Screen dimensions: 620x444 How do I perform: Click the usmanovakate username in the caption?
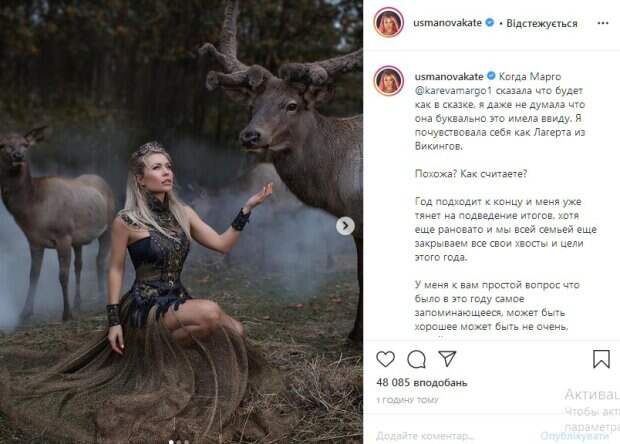(x=446, y=75)
